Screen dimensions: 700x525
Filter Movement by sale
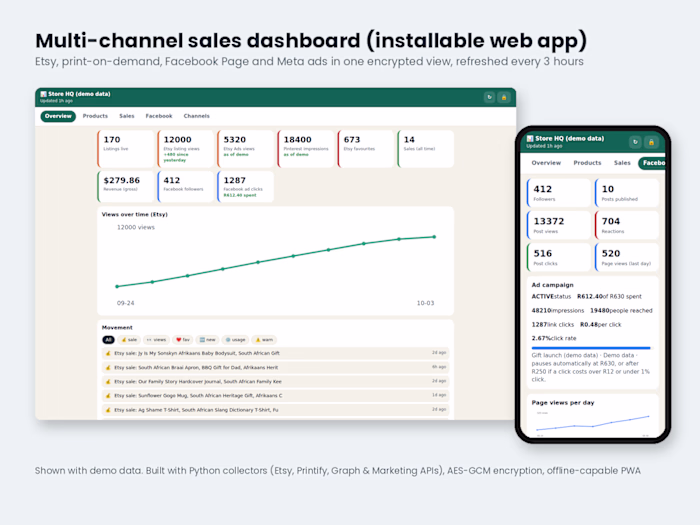pos(129,340)
